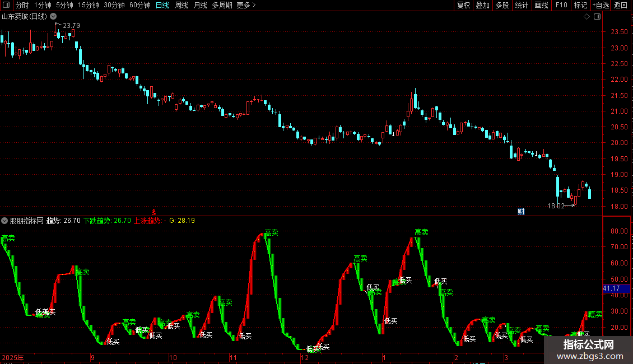Click the 下跌趋势: 26.70 label
The image size is (633, 364).
click(108, 221)
